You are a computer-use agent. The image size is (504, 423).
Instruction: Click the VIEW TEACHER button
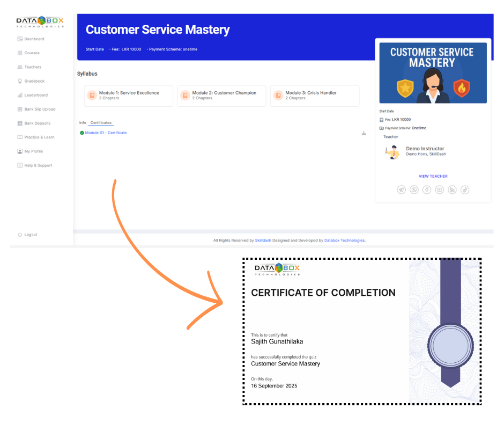(433, 176)
